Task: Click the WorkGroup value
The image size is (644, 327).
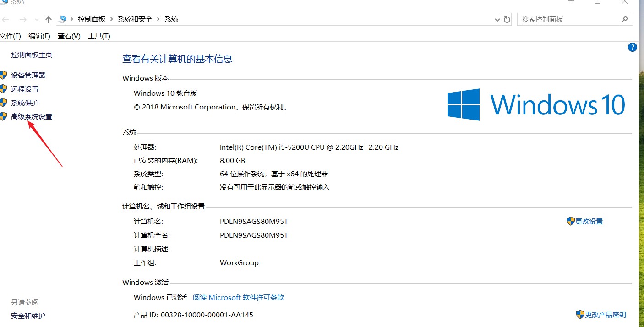Action: pyautogui.click(x=239, y=262)
